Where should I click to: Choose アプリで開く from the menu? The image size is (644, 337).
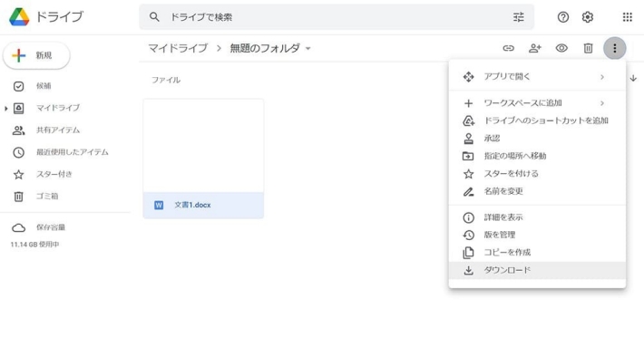pos(537,77)
